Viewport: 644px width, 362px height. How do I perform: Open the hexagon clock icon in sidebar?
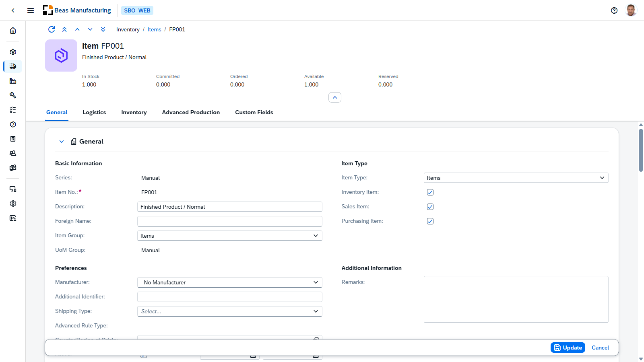tap(13, 124)
